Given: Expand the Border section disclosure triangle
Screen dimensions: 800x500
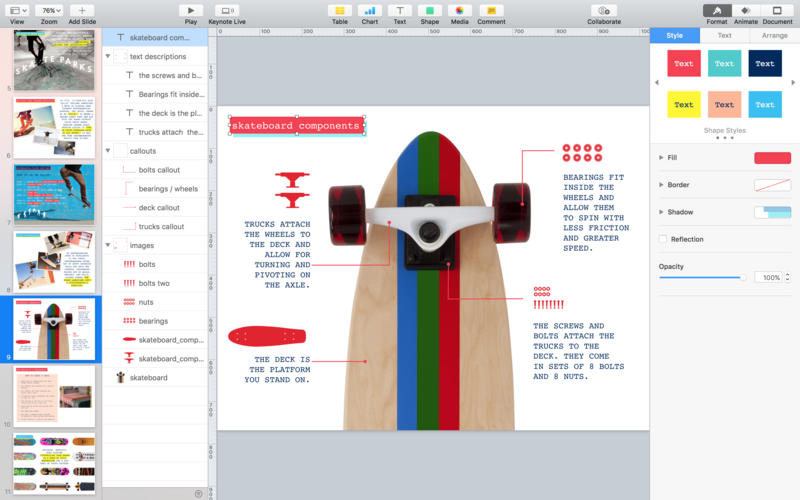Looking at the screenshot, I should [x=662, y=185].
